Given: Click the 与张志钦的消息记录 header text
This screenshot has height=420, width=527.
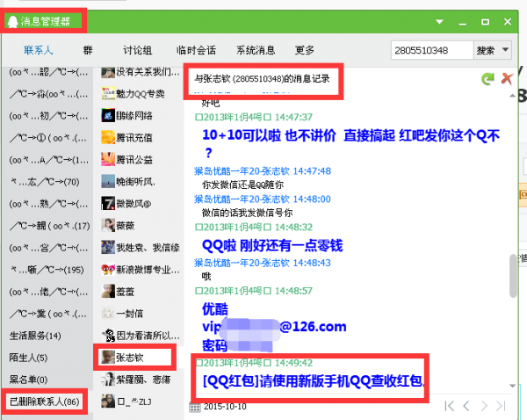Looking at the screenshot, I should pyautogui.click(x=262, y=79).
